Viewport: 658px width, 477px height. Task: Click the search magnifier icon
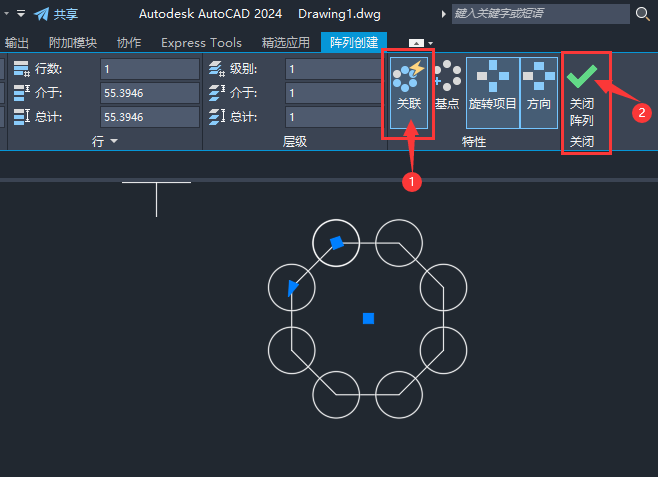[x=642, y=14]
